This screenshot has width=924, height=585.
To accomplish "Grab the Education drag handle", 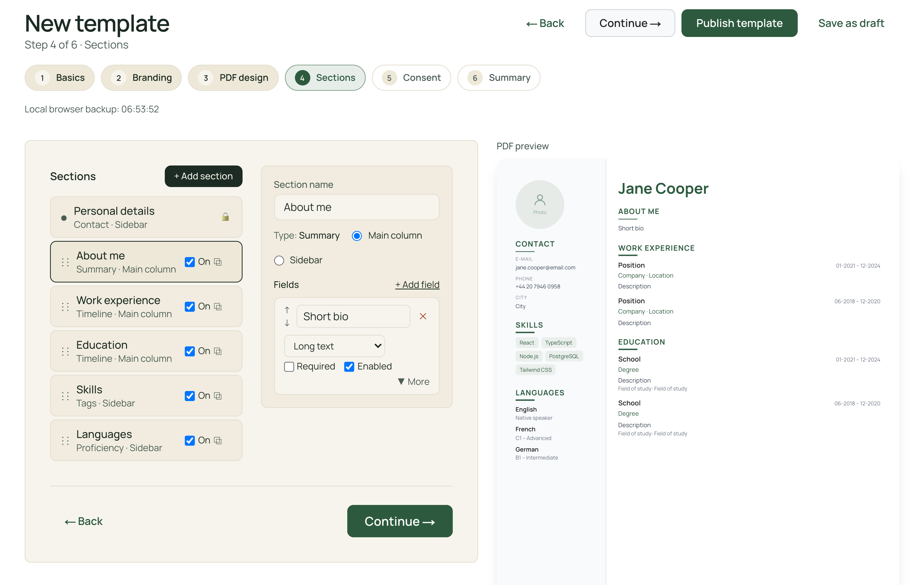I will click(x=65, y=351).
